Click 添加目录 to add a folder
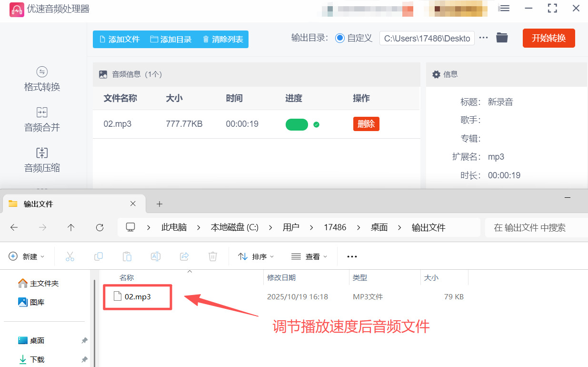Viewport: 588px width, 367px height. coord(171,39)
